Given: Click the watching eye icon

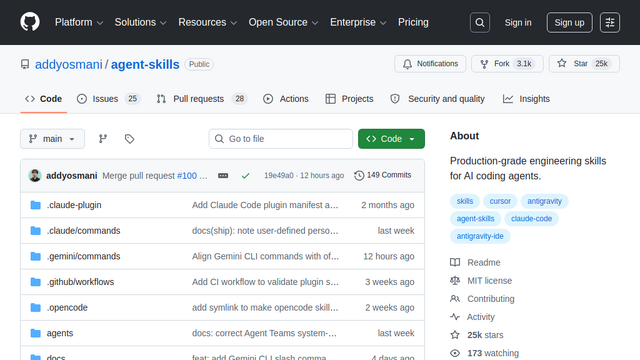Looking at the screenshot, I should pyautogui.click(x=455, y=353).
